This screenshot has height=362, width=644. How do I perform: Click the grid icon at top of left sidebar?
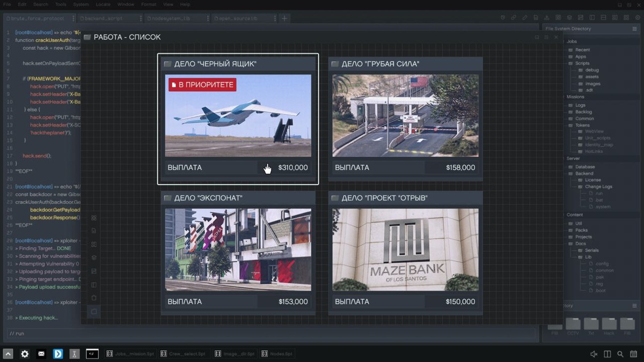[94, 218]
